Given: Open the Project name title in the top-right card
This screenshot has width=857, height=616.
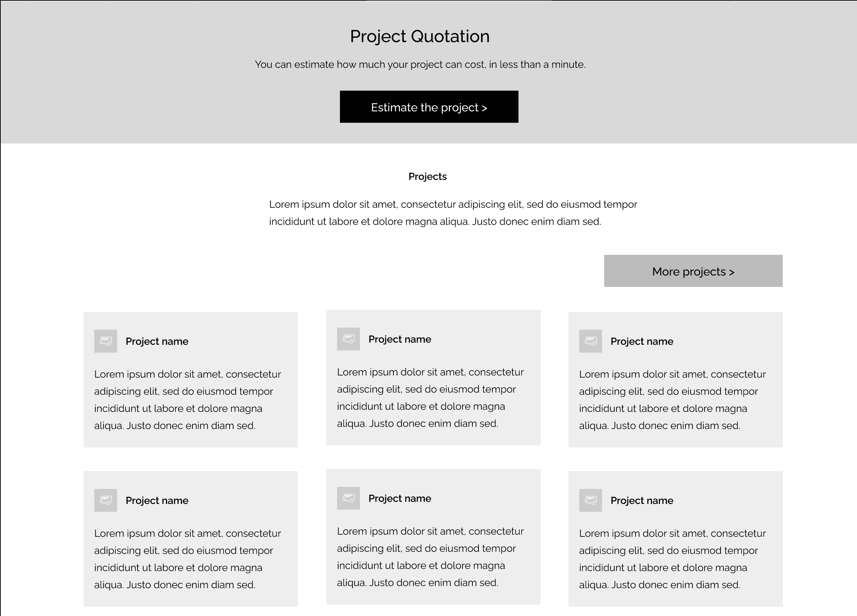Looking at the screenshot, I should tap(642, 342).
